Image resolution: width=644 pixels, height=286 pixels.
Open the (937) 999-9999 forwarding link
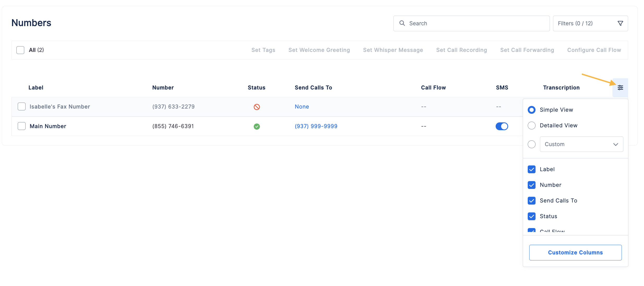tap(316, 126)
